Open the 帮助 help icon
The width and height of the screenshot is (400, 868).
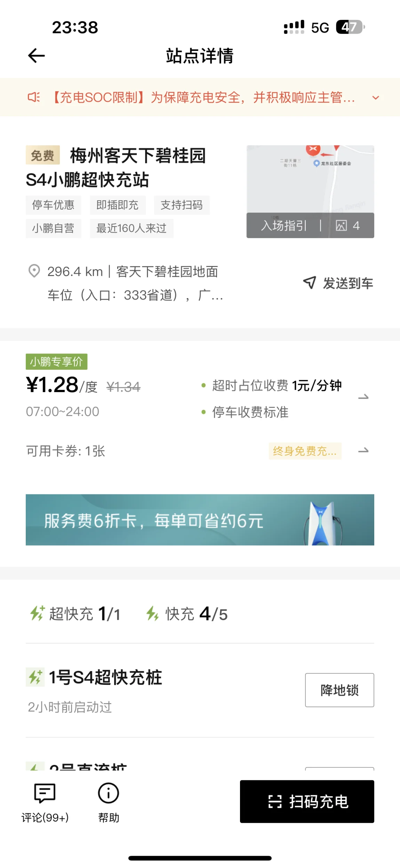(x=109, y=793)
